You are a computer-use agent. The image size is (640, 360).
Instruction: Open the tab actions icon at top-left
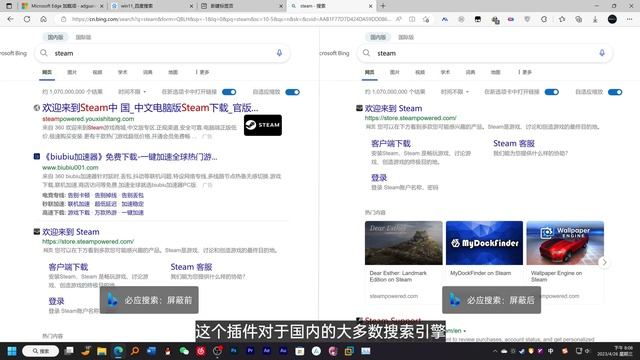point(9,6)
